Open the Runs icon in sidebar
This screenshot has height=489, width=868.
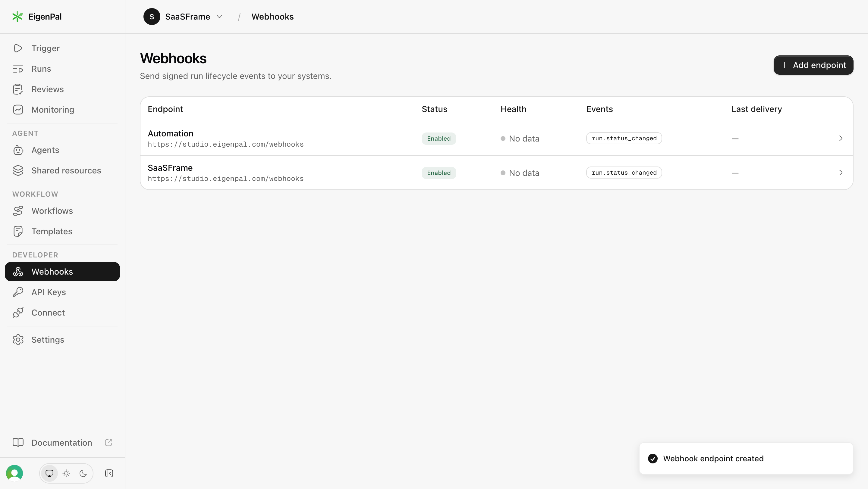click(x=18, y=69)
